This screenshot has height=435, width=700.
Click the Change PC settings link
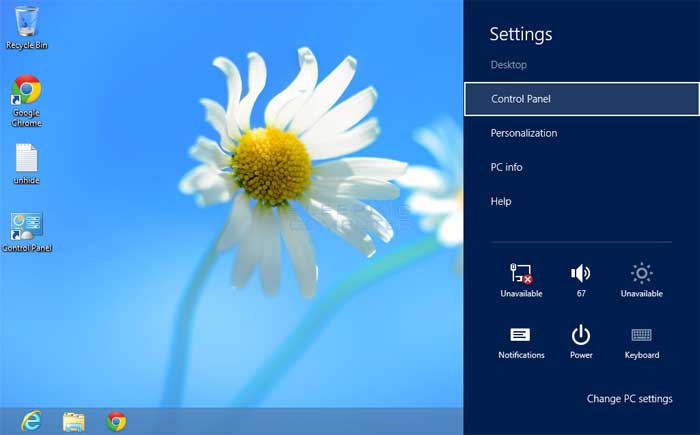(x=629, y=399)
